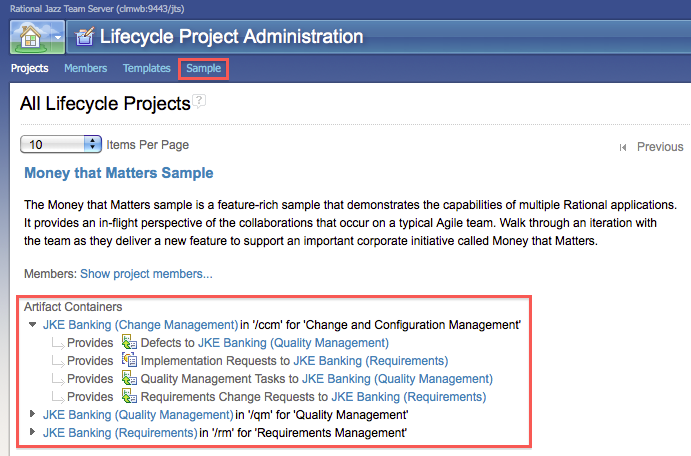Click the Requirements Change Requests artifact icon
The image size is (691, 456).
click(x=128, y=397)
